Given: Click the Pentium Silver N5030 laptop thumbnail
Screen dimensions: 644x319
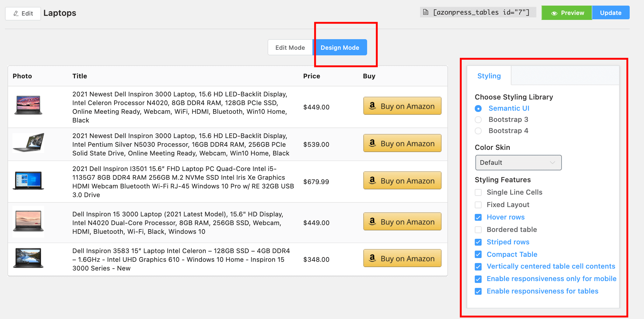Looking at the screenshot, I should pyautogui.click(x=28, y=143).
